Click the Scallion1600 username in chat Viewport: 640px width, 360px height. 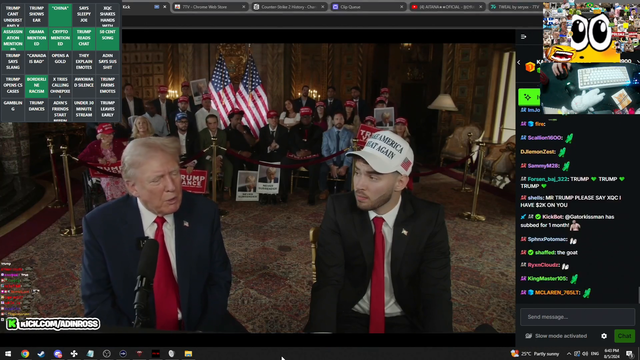[x=544, y=138]
